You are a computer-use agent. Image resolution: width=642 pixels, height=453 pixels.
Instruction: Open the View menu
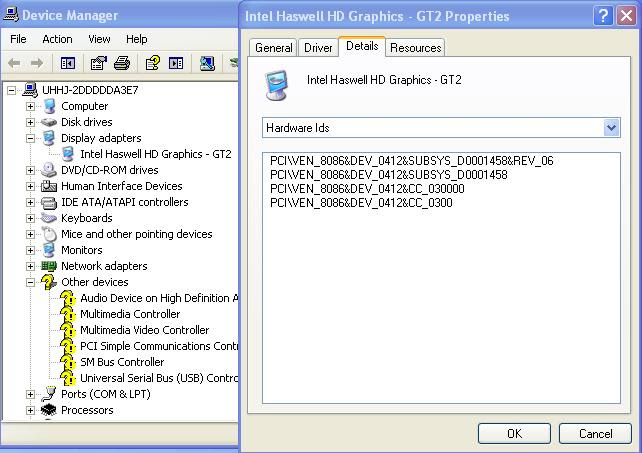tap(99, 39)
